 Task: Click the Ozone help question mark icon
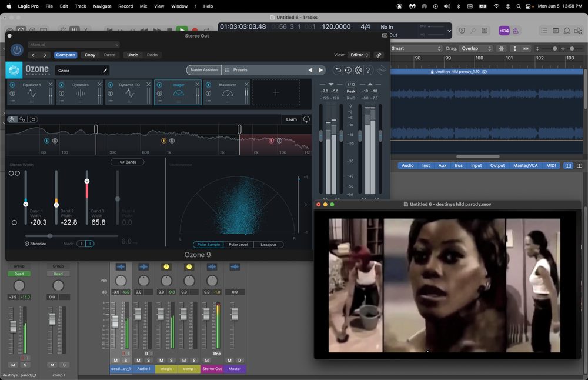(x=368, y=70)
